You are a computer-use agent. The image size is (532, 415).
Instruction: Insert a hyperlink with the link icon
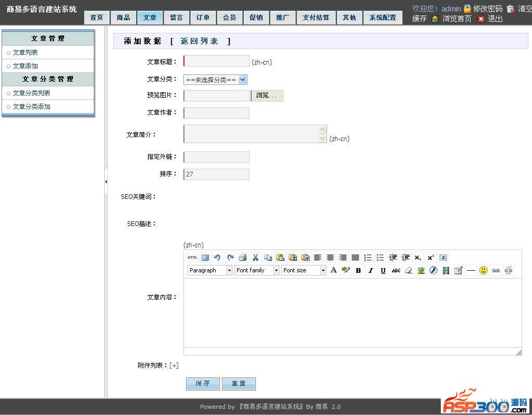496,270
